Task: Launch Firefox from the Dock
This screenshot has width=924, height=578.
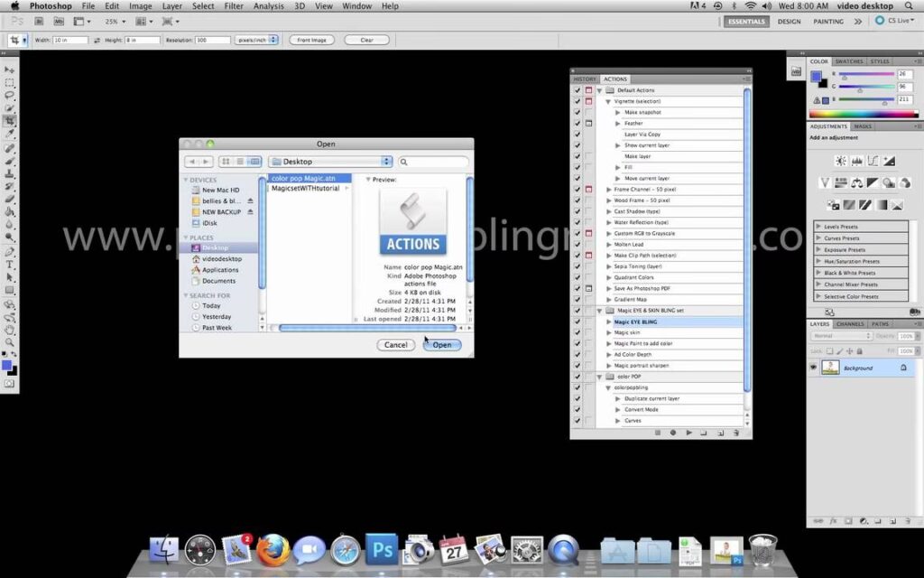Action: (x=271, y=548)
